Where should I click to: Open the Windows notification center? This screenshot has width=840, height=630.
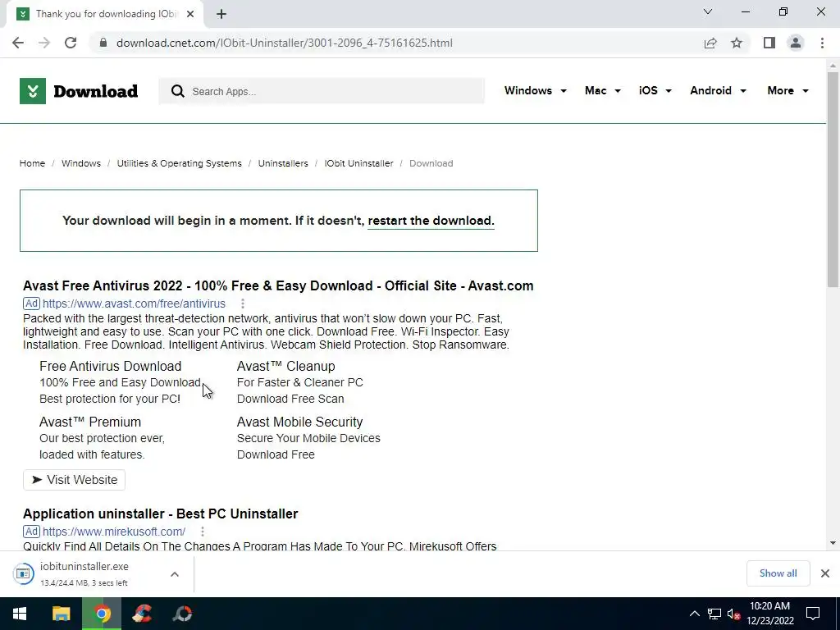813,614
